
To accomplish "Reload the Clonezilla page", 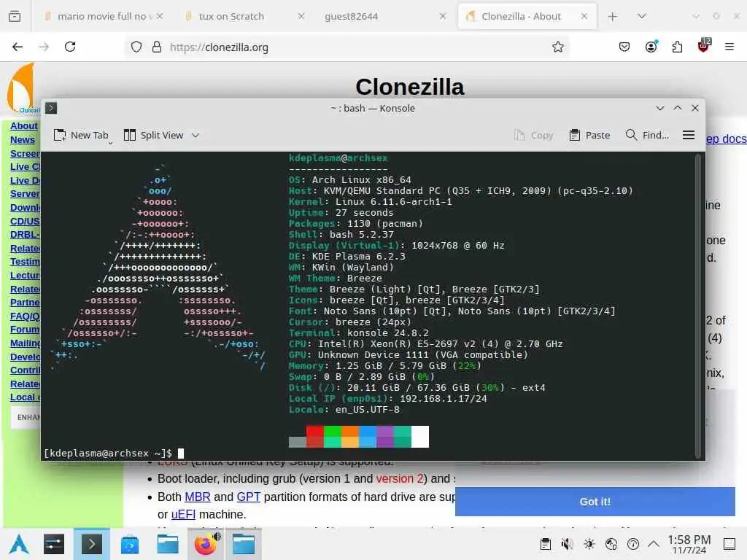I will (x=70, y=47).
